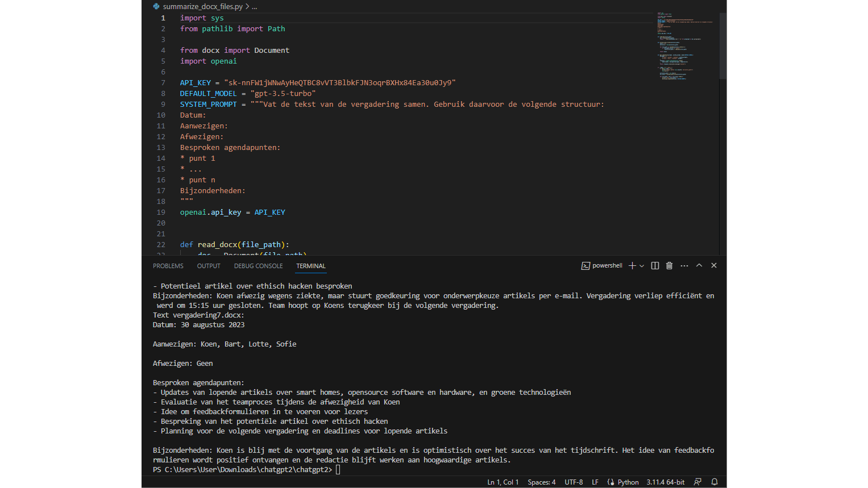Close the terminal panel with the X

714,265
